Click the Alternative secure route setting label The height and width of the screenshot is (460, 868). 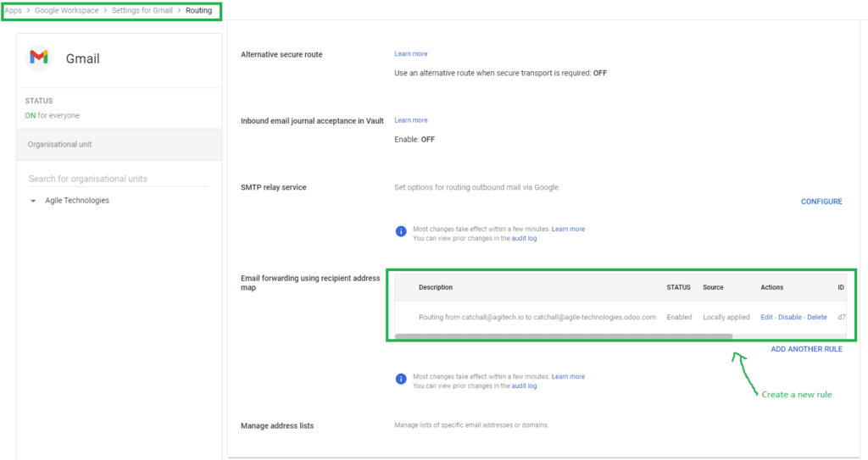281,54
